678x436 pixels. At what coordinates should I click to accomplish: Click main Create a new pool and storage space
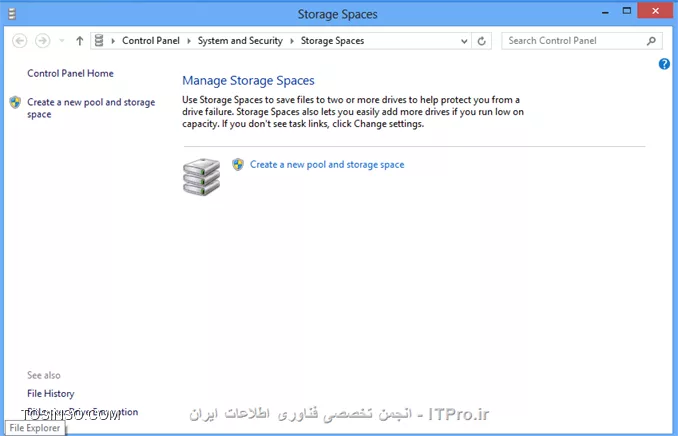click(x=327, y=164)
